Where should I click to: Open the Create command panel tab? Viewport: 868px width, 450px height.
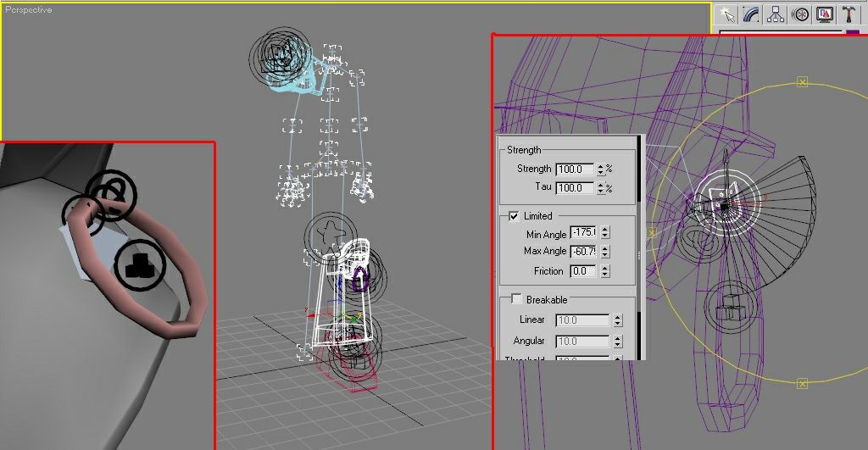pos(726,14)
